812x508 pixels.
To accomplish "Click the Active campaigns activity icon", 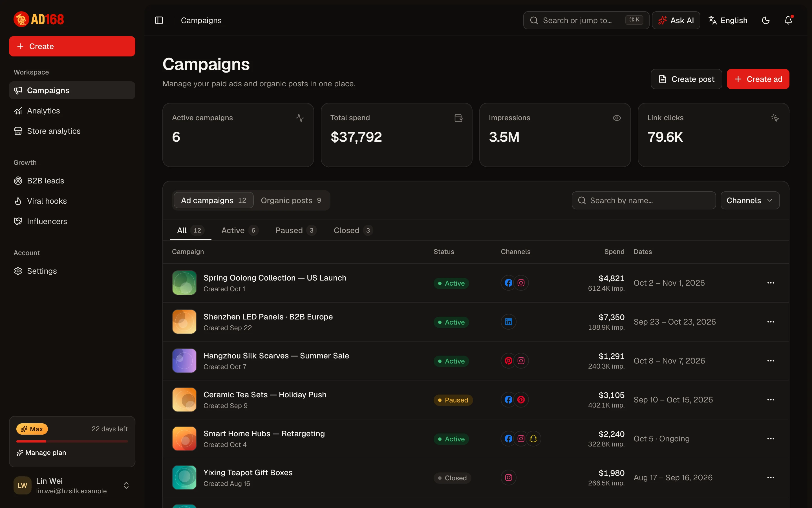I will (x=300, y=118).
